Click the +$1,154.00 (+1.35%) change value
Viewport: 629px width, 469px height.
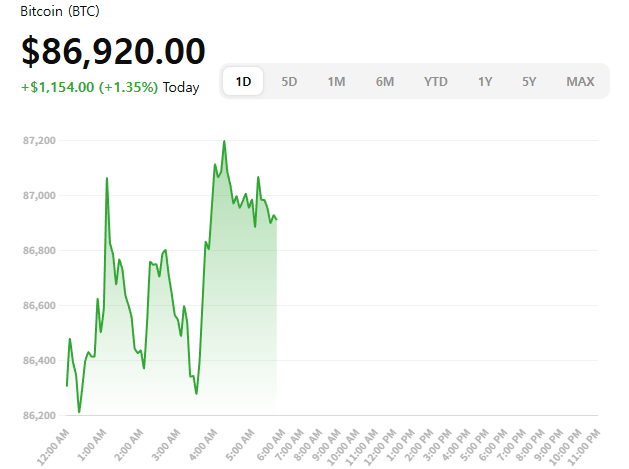point(89,87)
